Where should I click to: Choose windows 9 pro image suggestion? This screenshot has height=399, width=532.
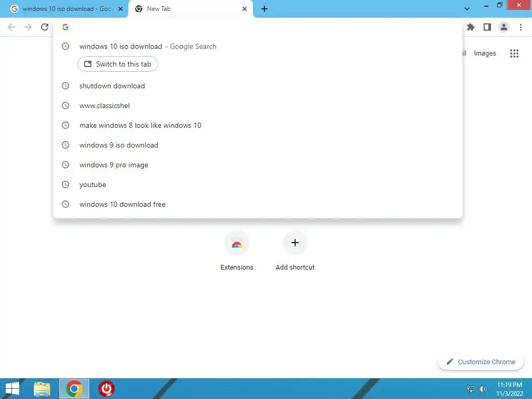258,165
